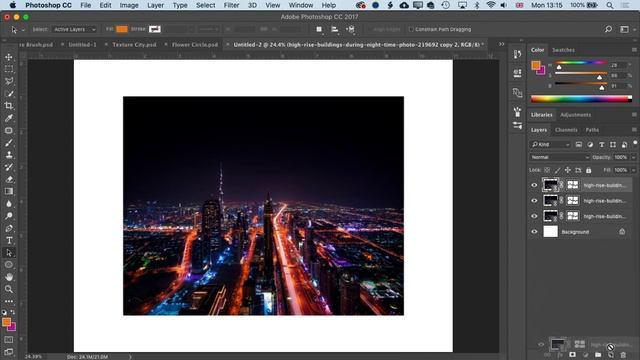Click the hue slider handle in Color panel
640x360 pixels.
(x=559, y=67)
